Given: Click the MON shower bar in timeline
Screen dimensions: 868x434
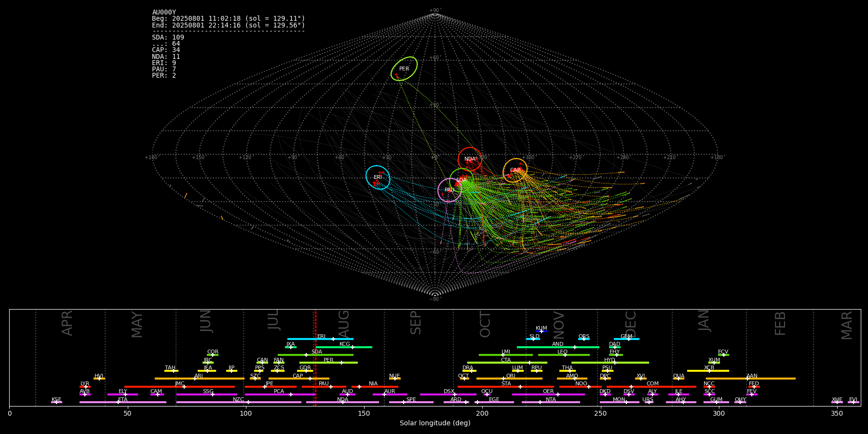Looking at the screenshot, I should point(619,402).
